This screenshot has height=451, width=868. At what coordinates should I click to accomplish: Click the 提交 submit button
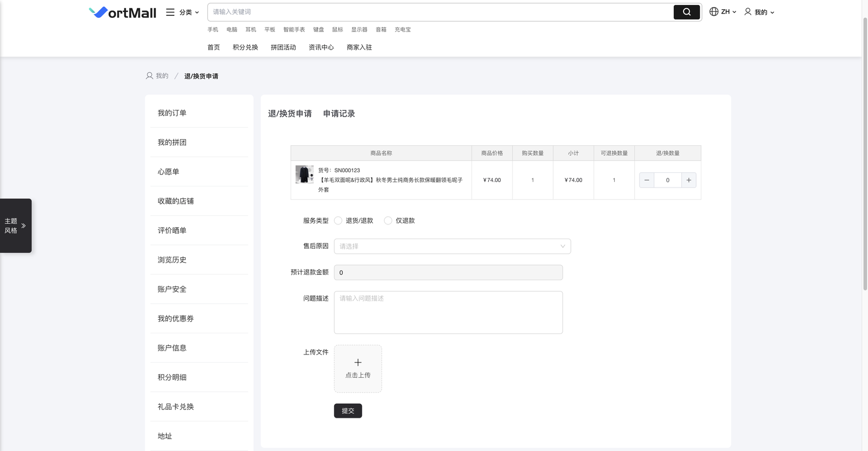(x=348, y=411)
